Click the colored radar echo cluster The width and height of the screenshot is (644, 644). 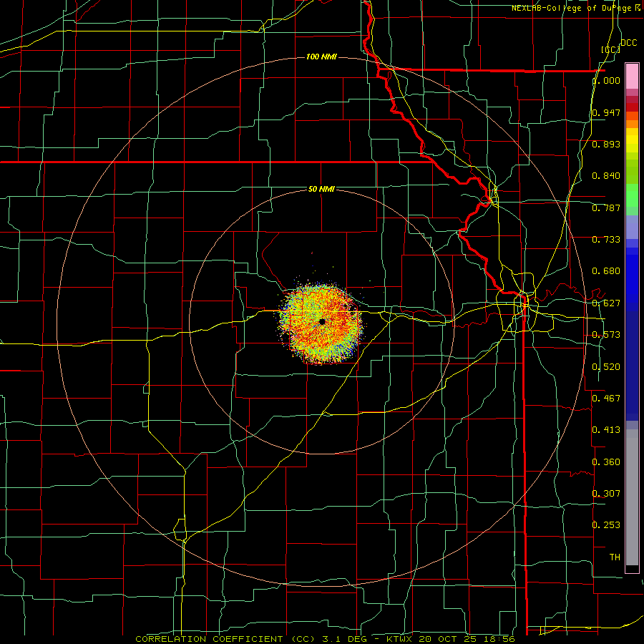[x=321, y=323]
